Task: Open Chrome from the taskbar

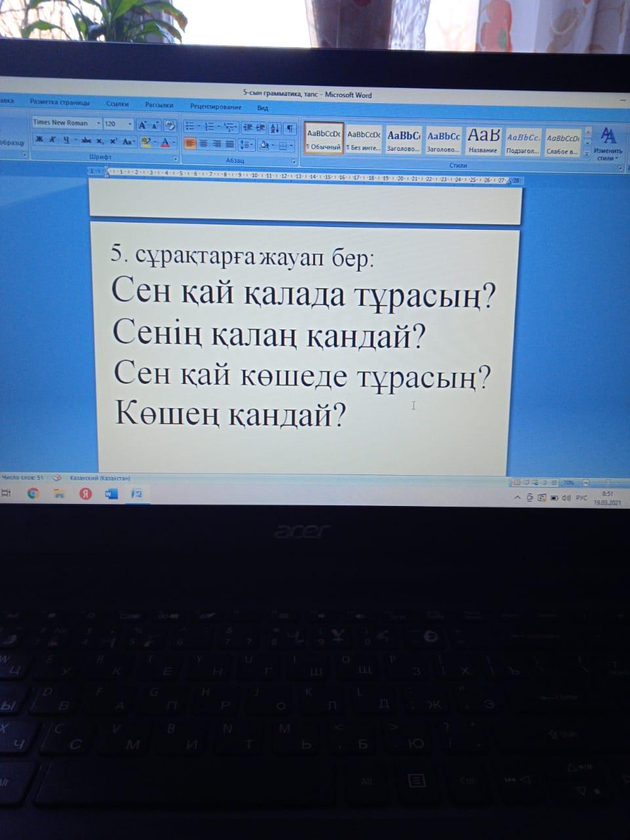Action: [33, 493]
